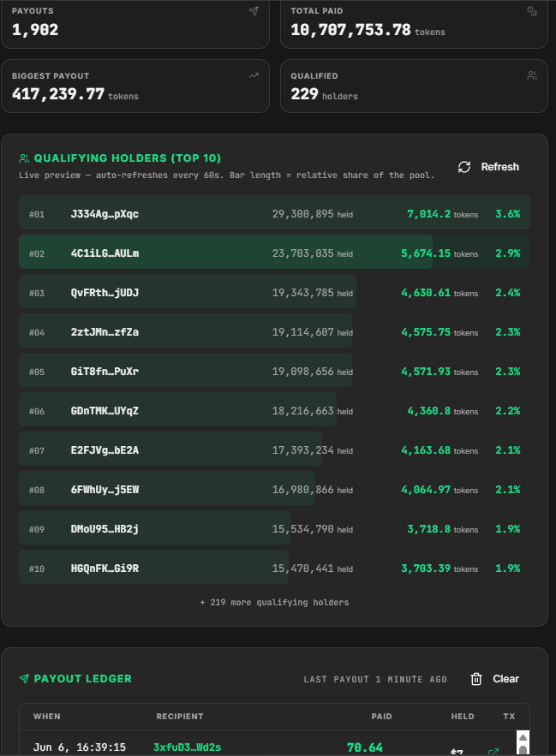Click the Qualified 229 holders value
Screen dimensions: 556x756
click(x=325, y=94)
